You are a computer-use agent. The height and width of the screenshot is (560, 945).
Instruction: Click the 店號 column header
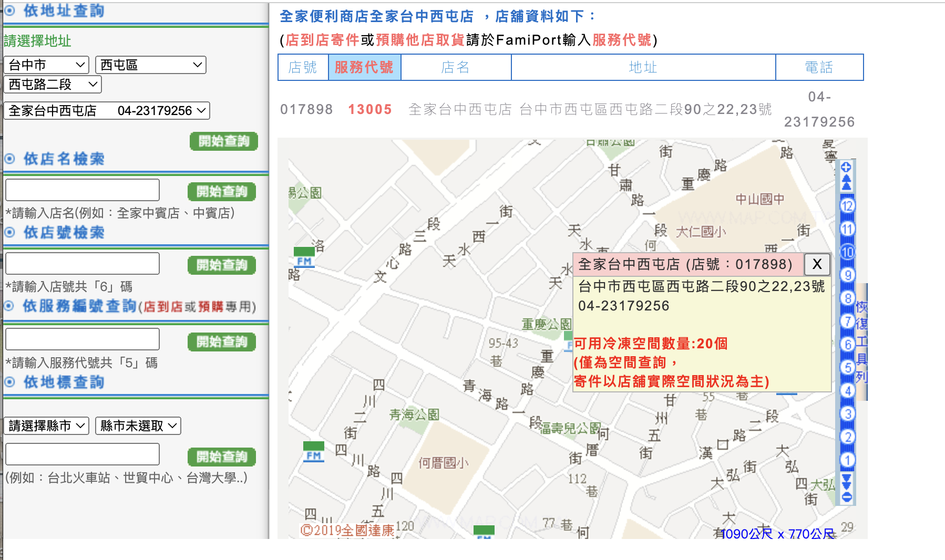tap(303, 67)
